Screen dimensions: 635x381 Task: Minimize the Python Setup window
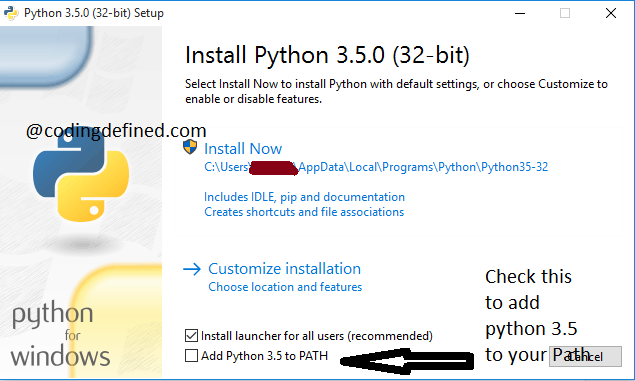[x=520, y=13]
